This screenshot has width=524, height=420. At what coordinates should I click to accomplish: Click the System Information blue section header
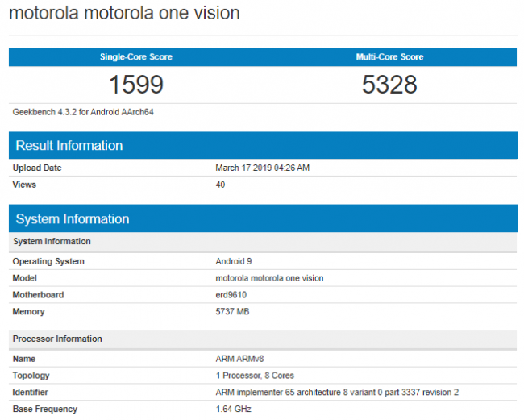point(72,219)
